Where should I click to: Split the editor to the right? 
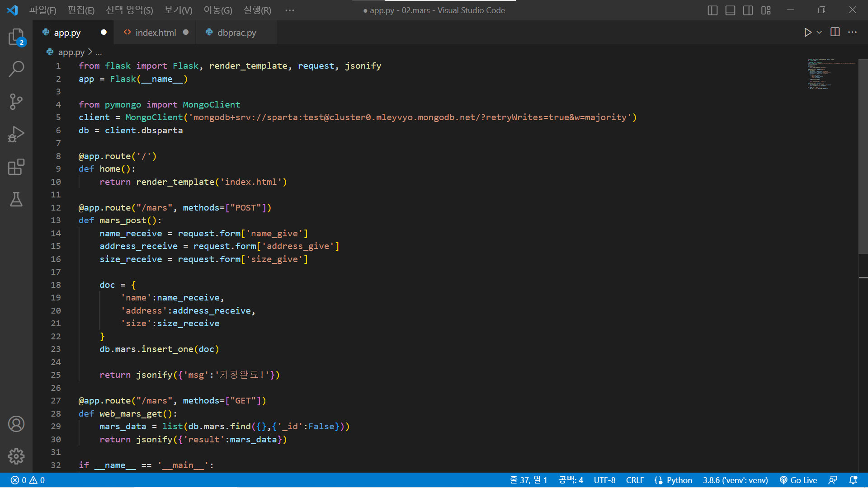click(x=835, y=32)
